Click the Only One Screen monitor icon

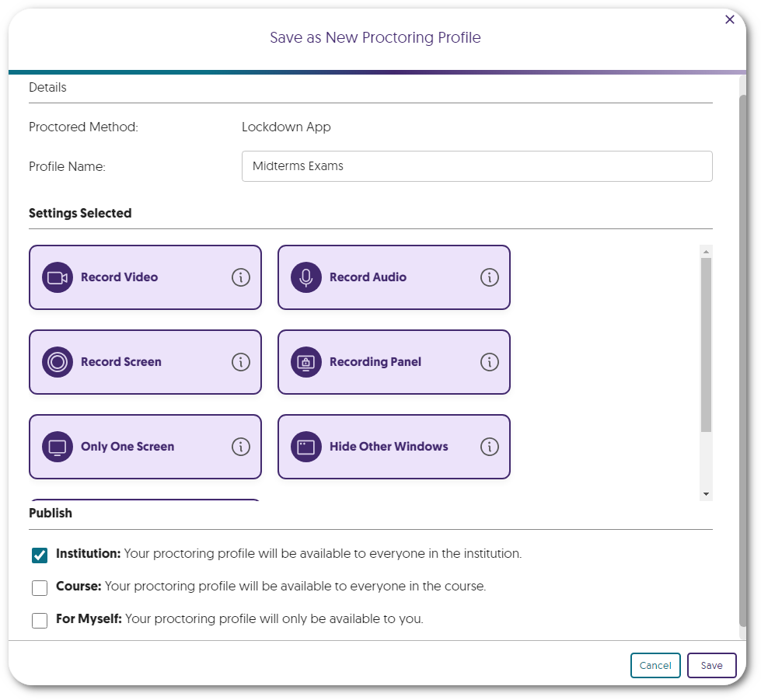pos(58,447)
